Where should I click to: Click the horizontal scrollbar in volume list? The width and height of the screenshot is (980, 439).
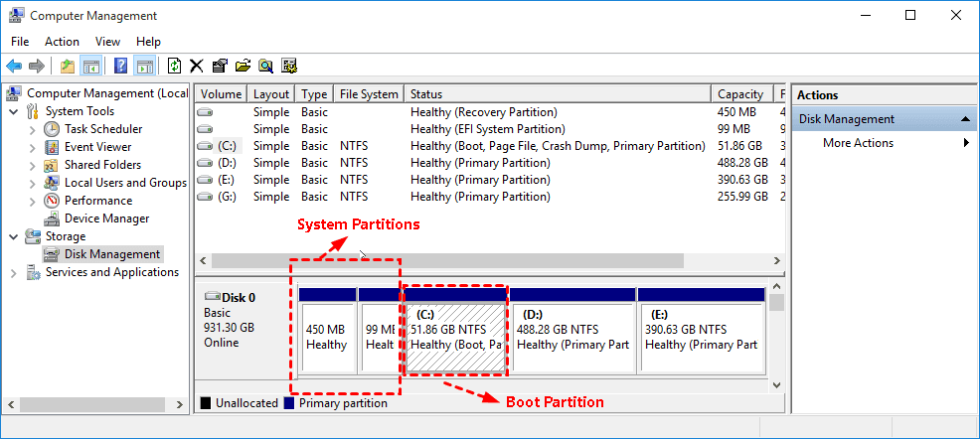coord(447,260)
